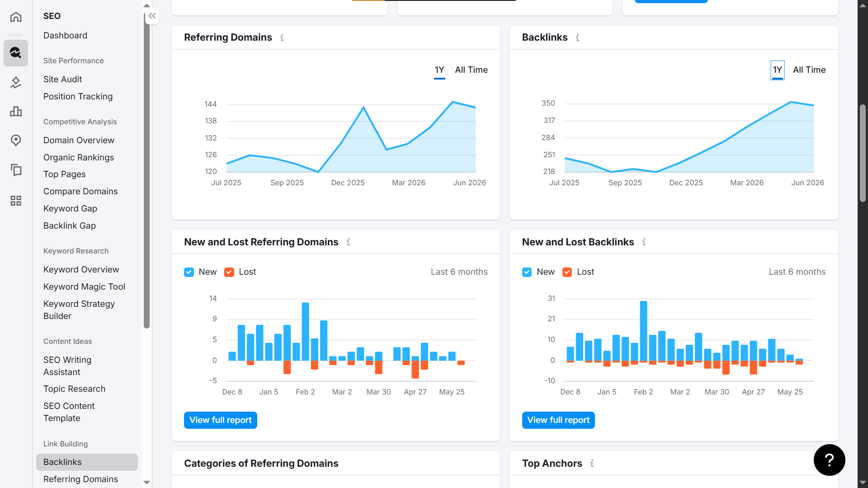Open Referring Domains in sidebar
Screen dimensions: 868x488
click(x=80, y=479)
